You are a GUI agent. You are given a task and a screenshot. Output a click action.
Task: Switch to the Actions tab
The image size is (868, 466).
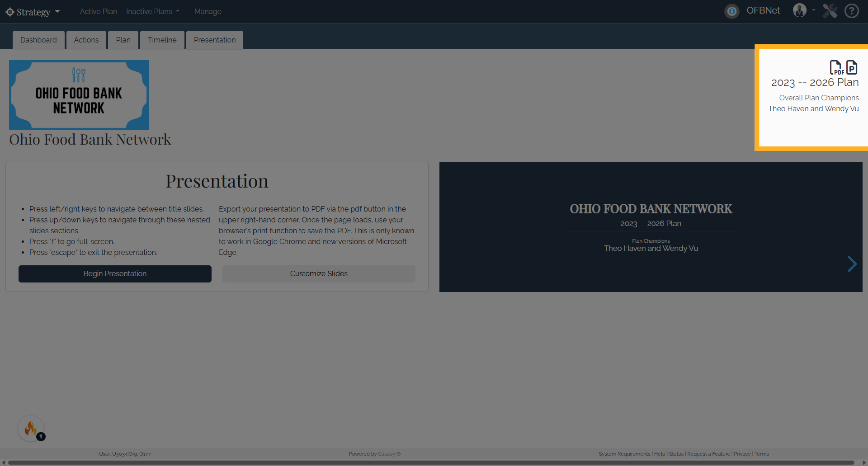coord(86,40)
